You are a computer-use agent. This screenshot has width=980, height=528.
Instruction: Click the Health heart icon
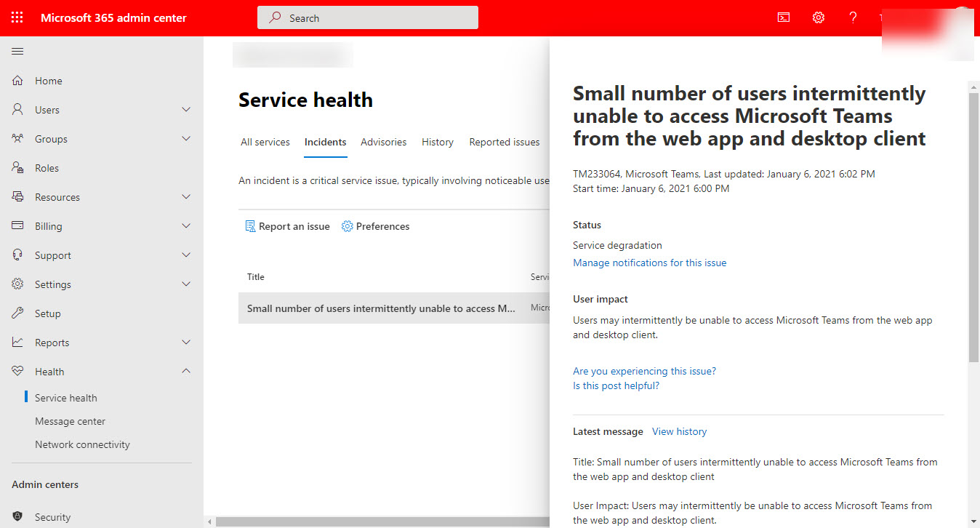pyautogui.click(x=18, y=372)
